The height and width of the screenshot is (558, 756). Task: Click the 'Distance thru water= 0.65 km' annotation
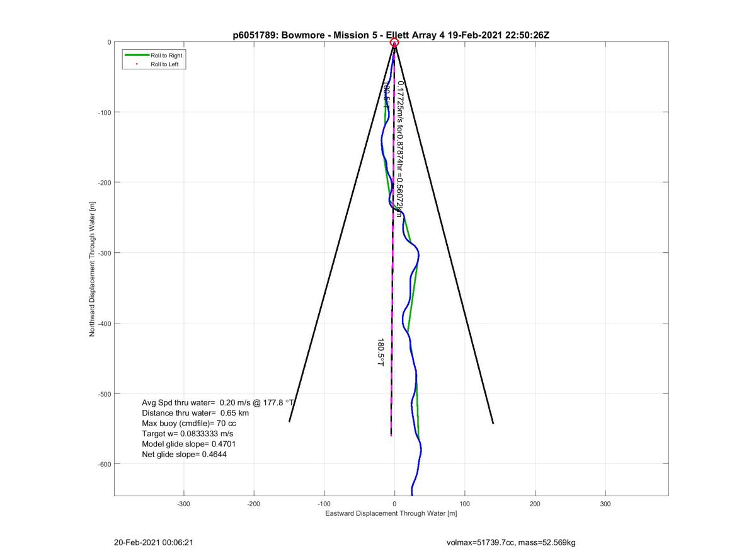tap(195, 413)
